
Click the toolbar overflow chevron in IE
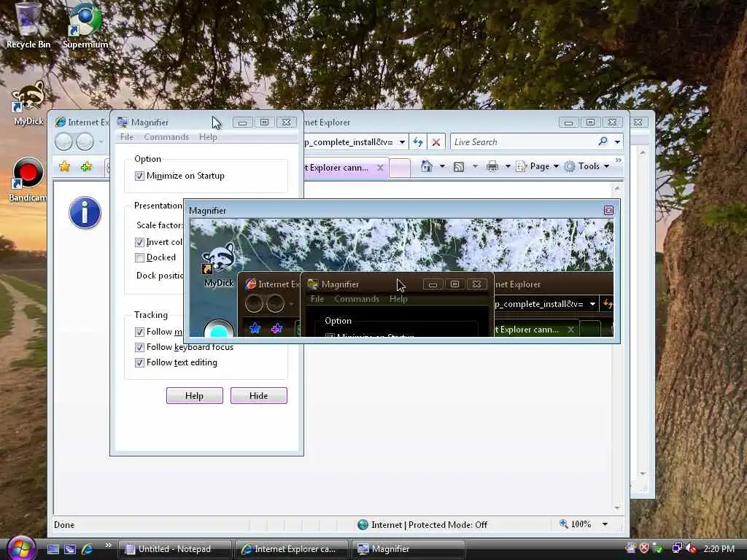[619, 160]
